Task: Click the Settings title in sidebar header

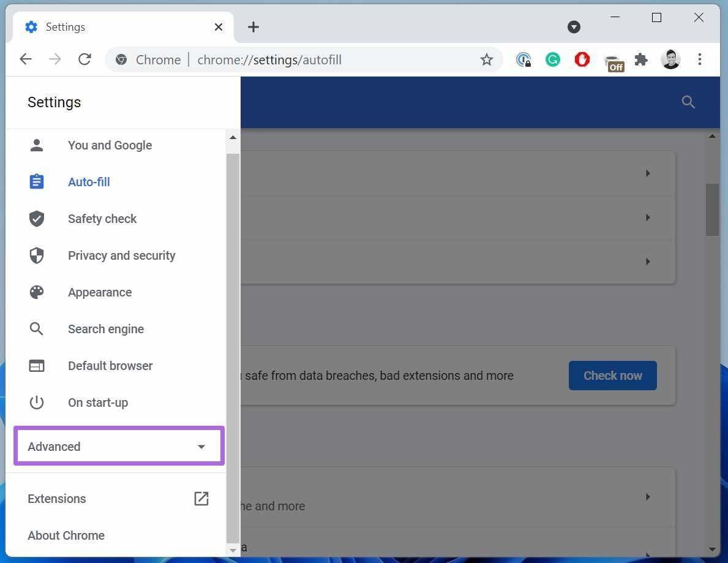Action: coord(54,102)
